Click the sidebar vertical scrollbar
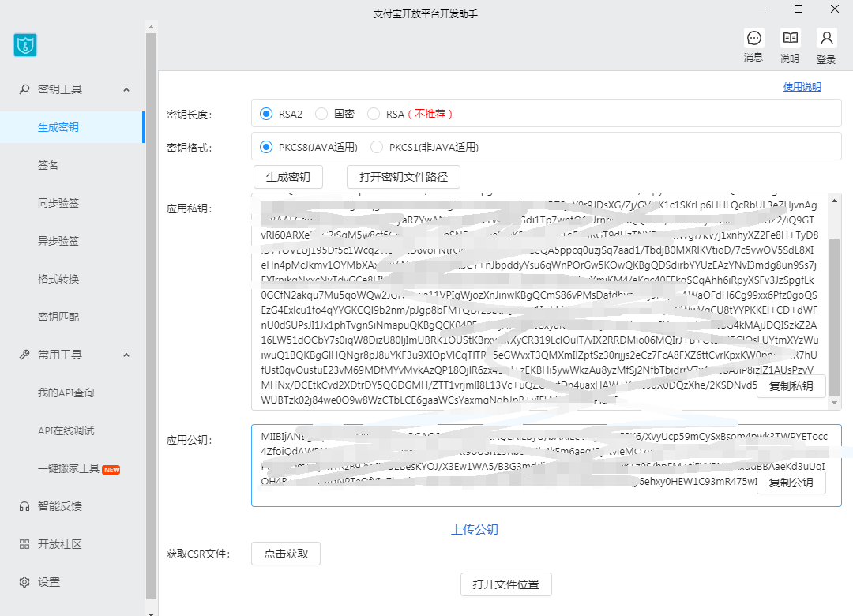 [x=151, y=317]
